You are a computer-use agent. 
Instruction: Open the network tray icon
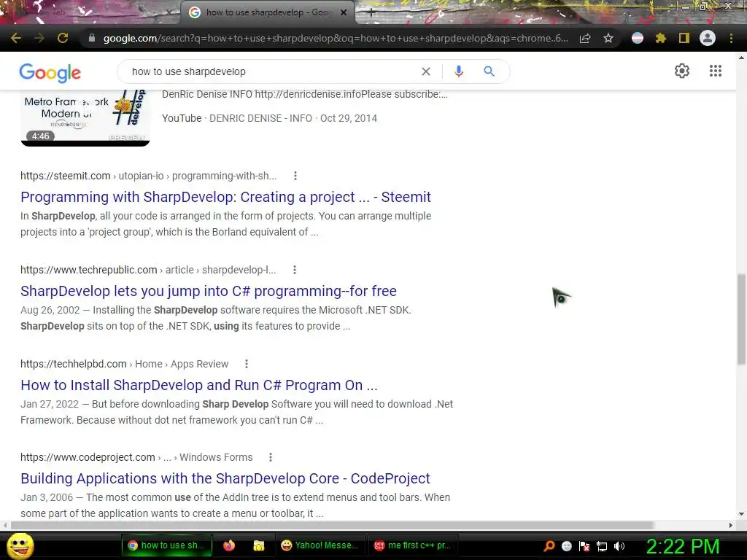tap(602, 546)
